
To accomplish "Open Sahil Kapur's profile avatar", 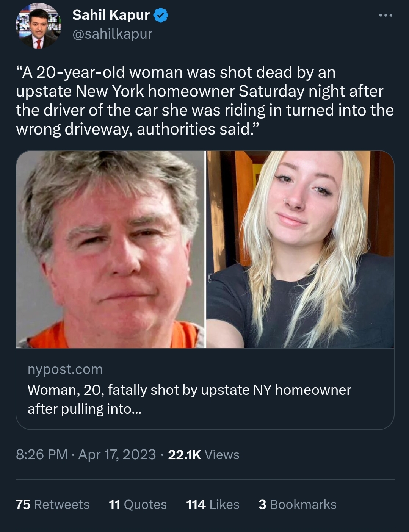I will point(38,25).
